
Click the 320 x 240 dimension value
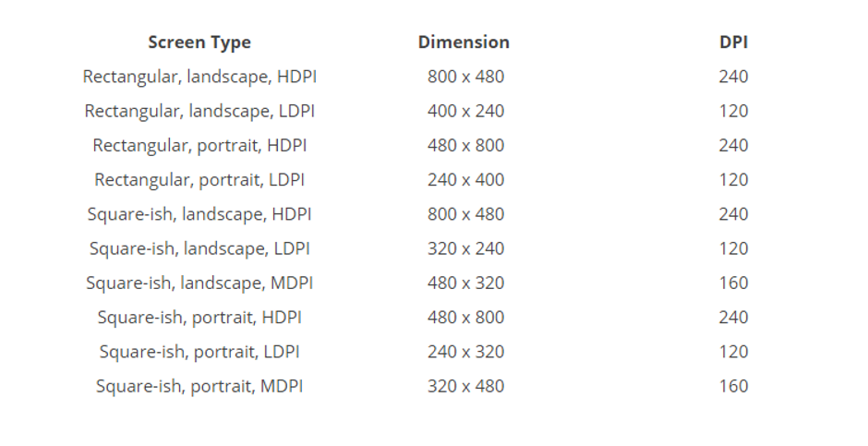click(465, 247)
